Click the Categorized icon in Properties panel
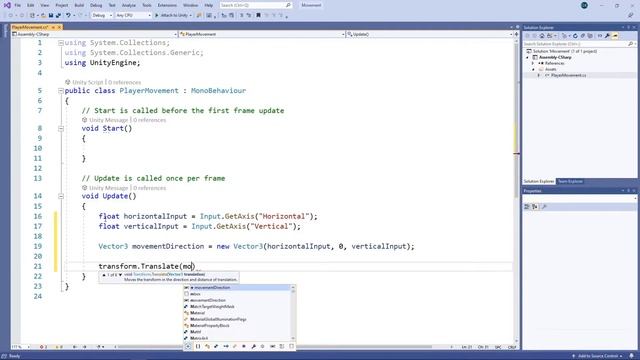Screen dimensions: 640x360 coord(527,207)
